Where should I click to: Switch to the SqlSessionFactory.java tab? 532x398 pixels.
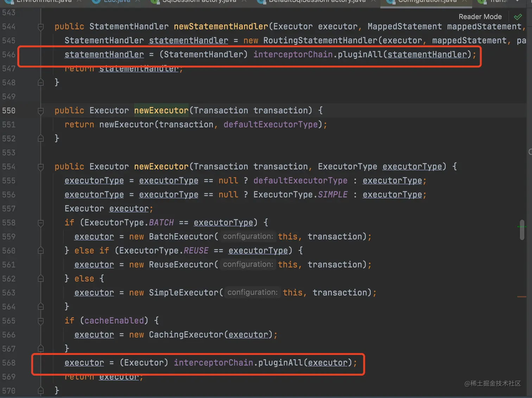click(x=199, y=1)
